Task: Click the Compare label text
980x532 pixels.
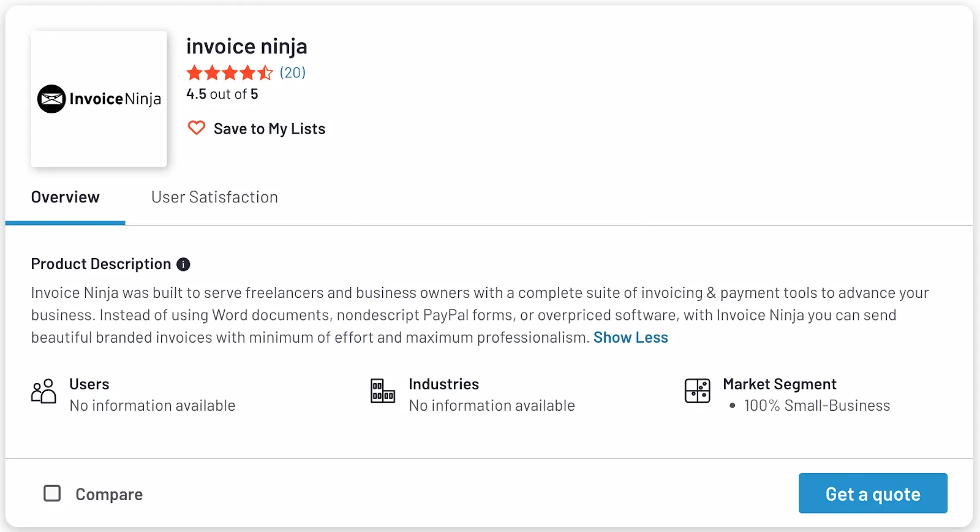Action: pyautogui.click(x=108, y=493)
